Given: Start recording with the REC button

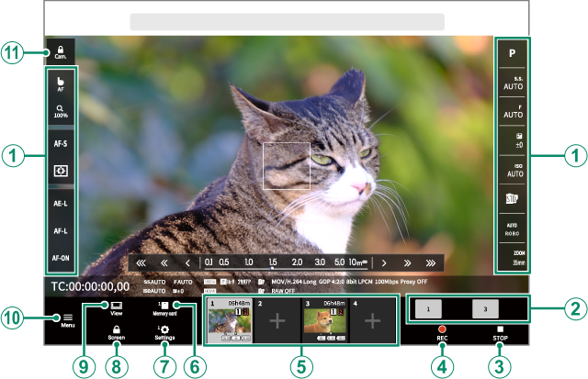Looking at the screenshot, I should pyautogui.click(x=444, y=332).
